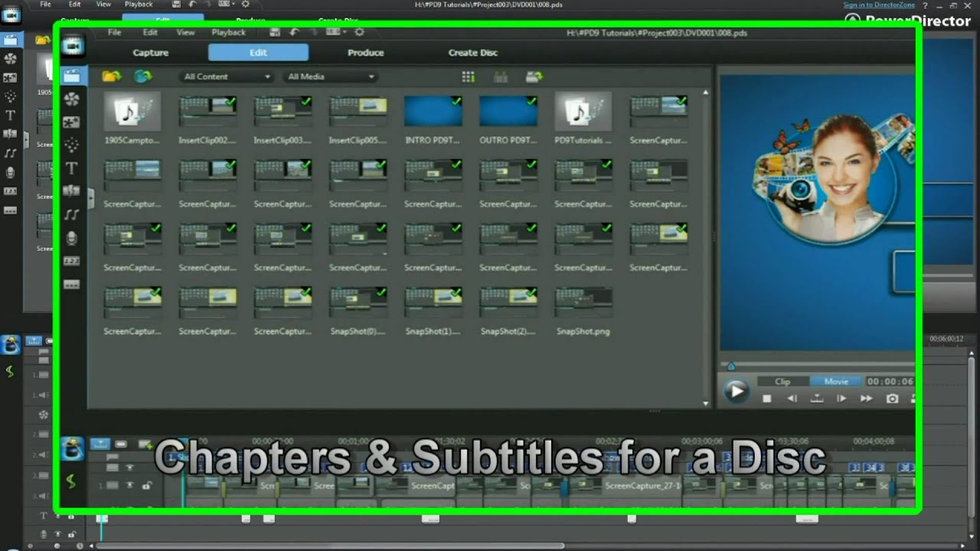
Task: Open File menu in background window
Action: click(x=46, y=5)
